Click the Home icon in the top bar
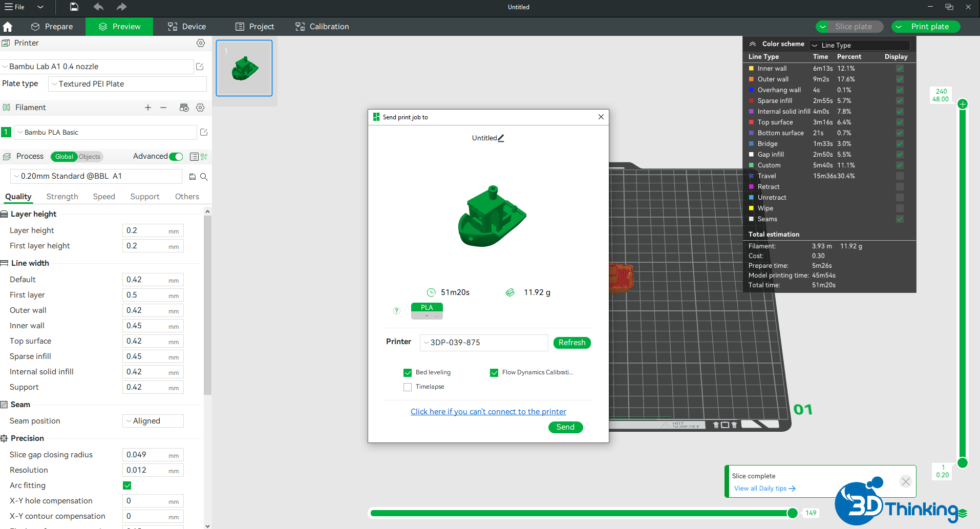 tap(8, 27)
